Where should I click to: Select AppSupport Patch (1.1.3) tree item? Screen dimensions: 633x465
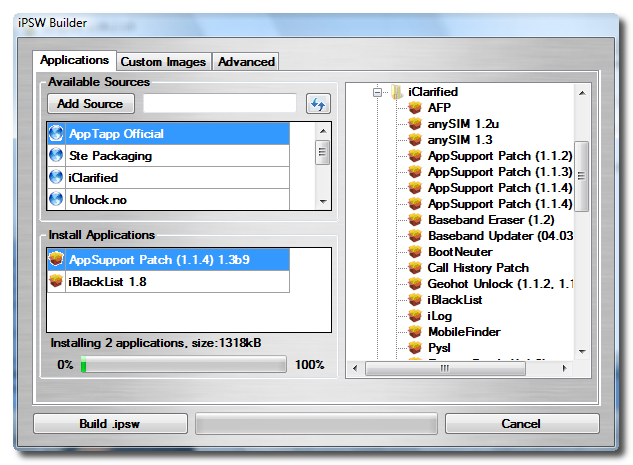pyautogui.click(x=500, y=172)
